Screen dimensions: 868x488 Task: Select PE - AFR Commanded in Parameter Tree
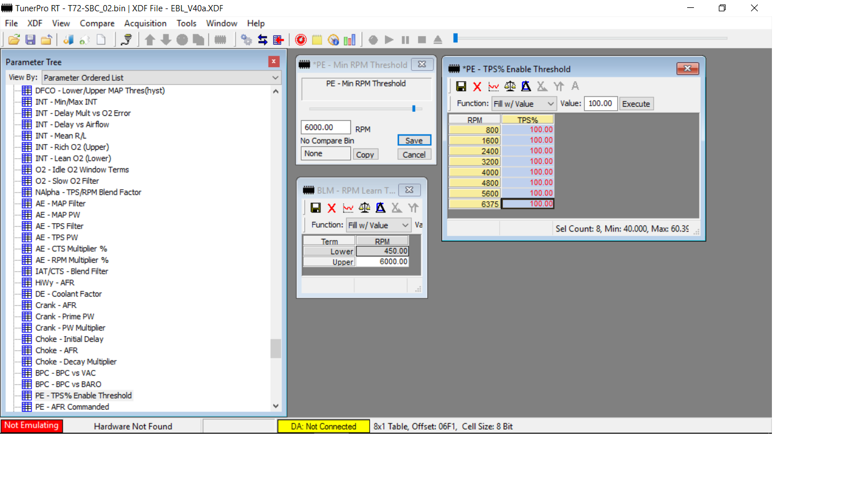click(x=72, y=407)
